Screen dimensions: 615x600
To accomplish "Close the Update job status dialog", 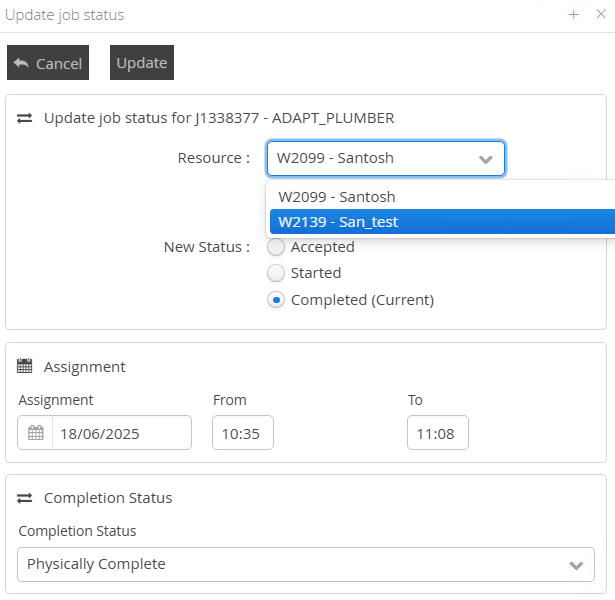I will coord(601,15).
